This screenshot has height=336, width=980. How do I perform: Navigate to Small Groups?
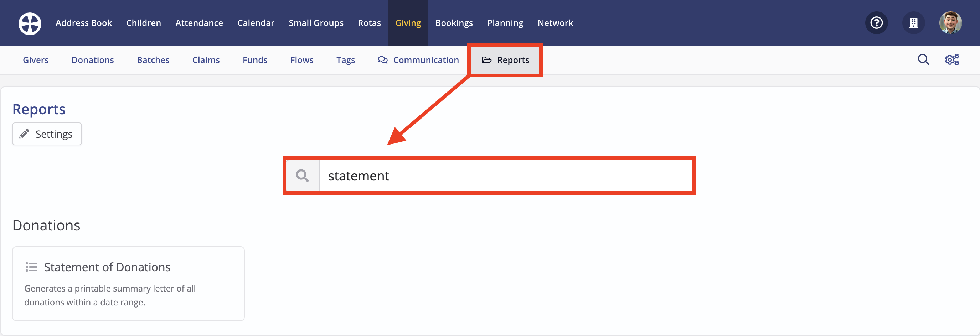point(316,23)
